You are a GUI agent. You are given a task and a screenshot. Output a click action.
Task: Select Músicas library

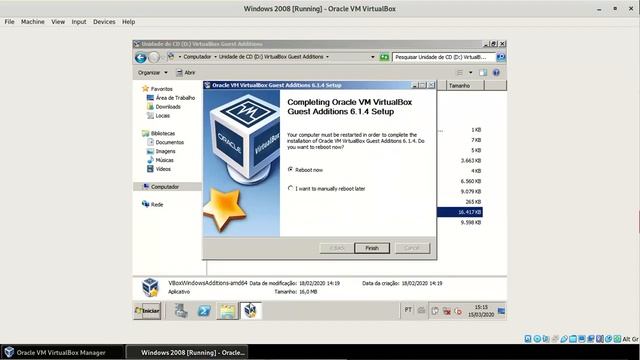pyautogui.click(x=160, y=160)
